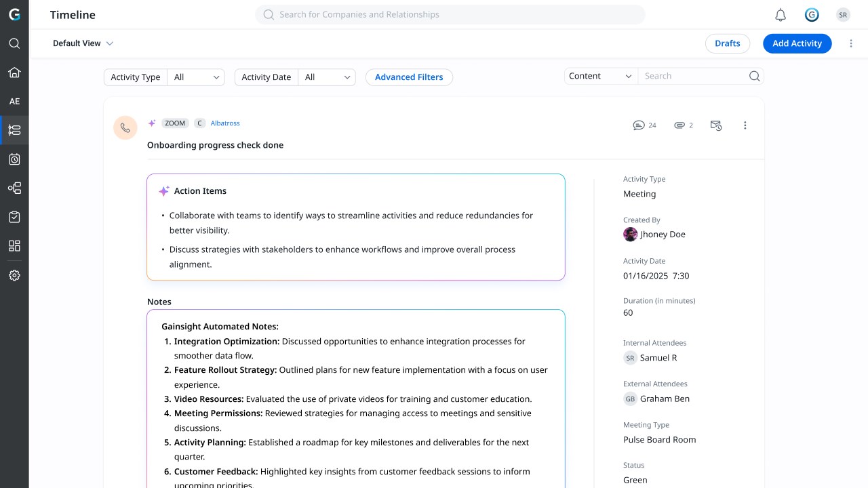Open the AE item in the sidebar

(14, 102)
